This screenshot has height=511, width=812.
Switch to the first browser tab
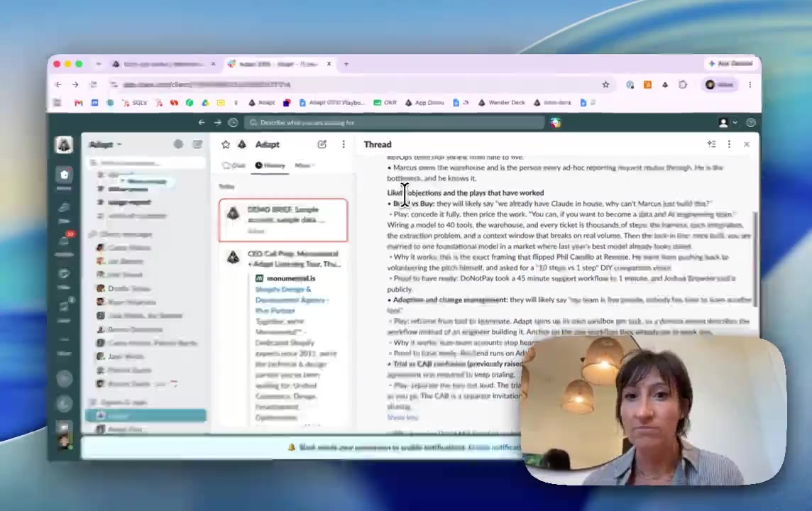163,64
